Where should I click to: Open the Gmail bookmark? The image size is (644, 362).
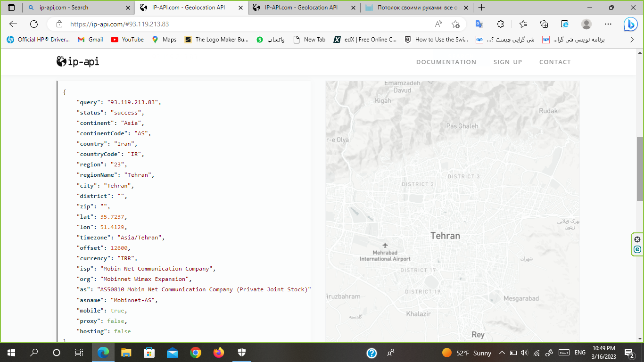coord(90,40)
